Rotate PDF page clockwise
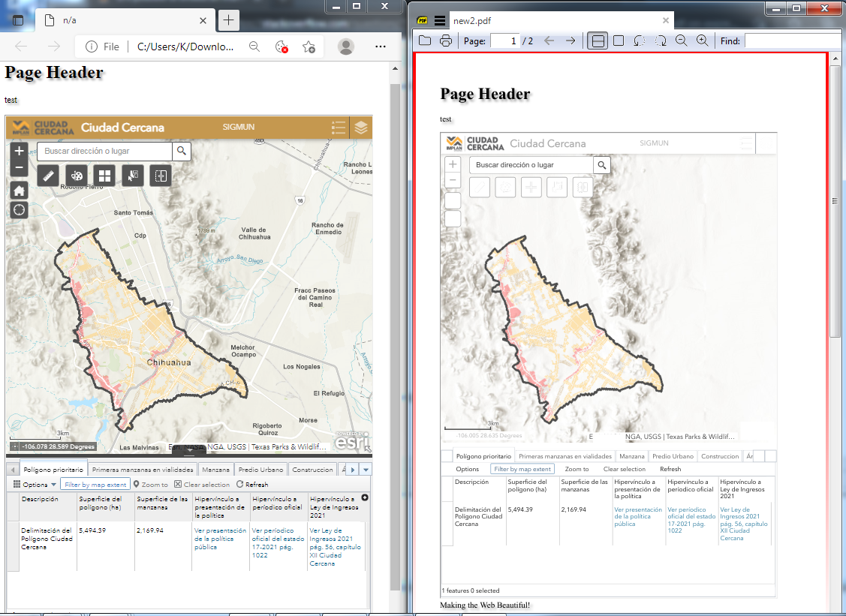 point(660,41)
